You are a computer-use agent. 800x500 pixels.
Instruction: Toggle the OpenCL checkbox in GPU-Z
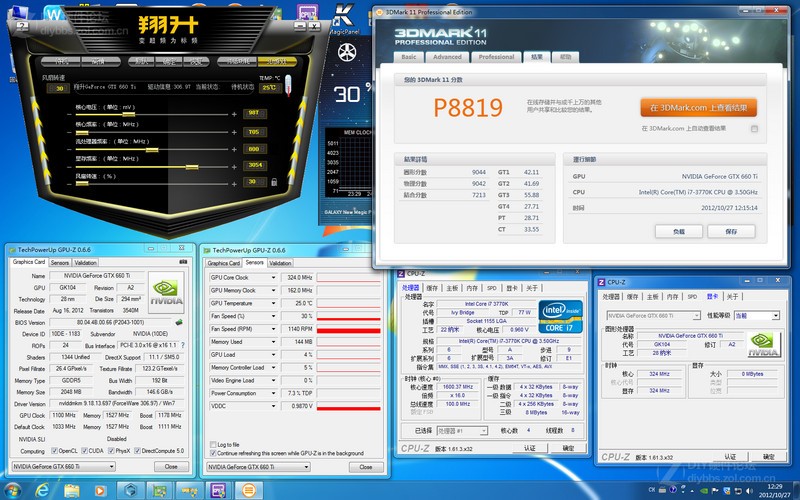(x=54, y=451)
